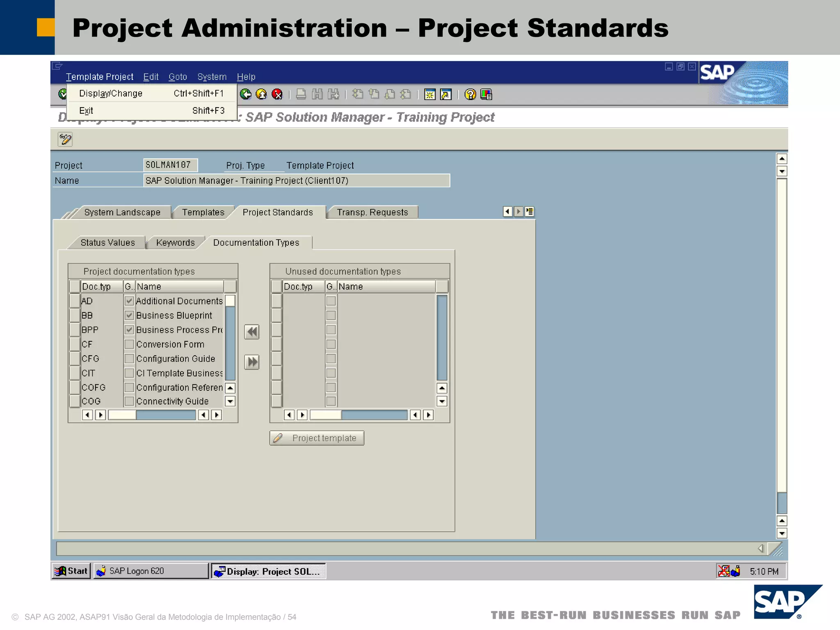Open the Goto menu
The height and width of the screenshot is (630, 840).
[178, 77]
